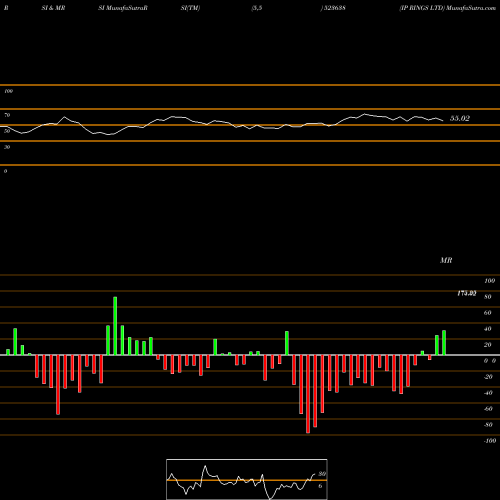Click the deepest red histogram bar
This screenshot has height=500, width=500.
pyautogui.click(x=308, y=394)
